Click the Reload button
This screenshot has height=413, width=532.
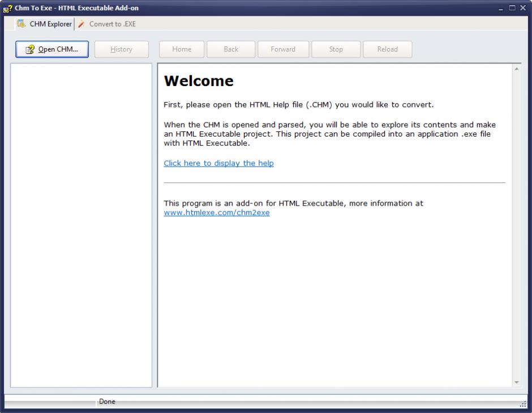tap(388, 49)
